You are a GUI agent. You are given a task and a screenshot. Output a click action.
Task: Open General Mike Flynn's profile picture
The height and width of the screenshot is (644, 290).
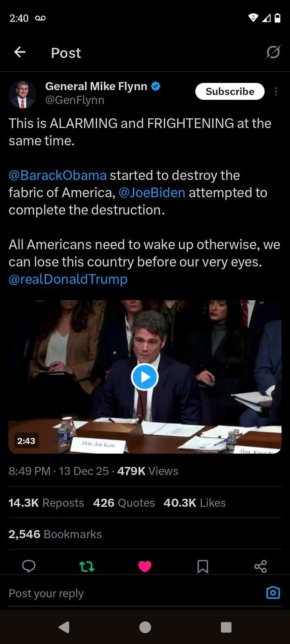[x=23, y=94]
